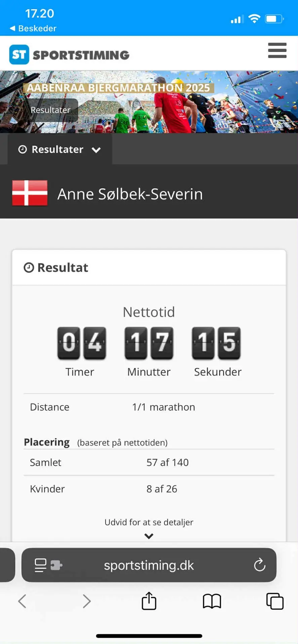Select the Samlet placement row

(x=149, y=462)
